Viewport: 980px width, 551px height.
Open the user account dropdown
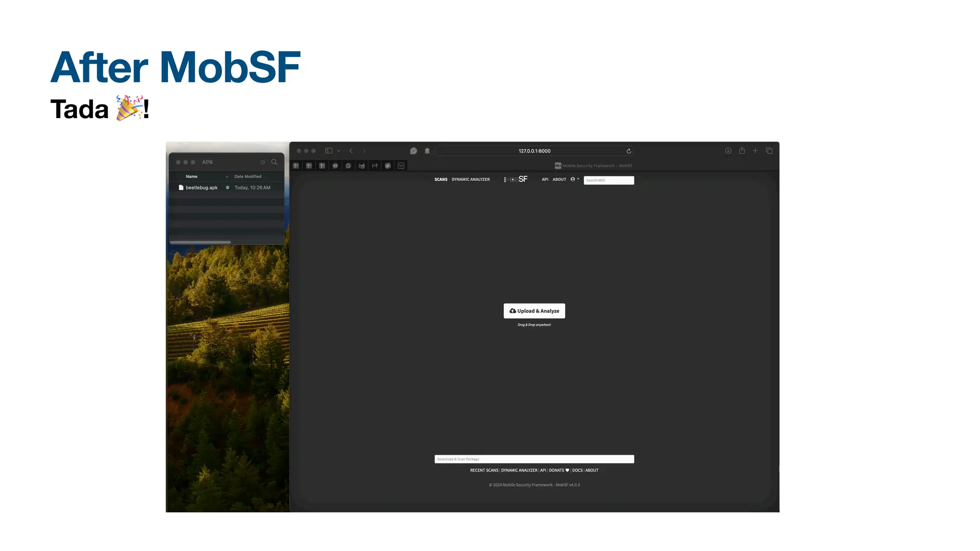(574, 179)
